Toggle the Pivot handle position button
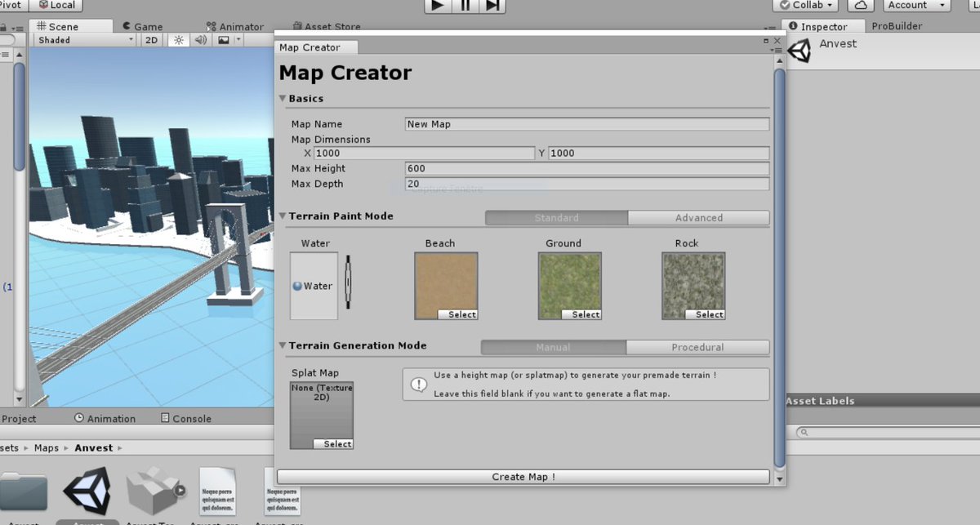Viewport: 980px width, 525px height. point(12,5)
